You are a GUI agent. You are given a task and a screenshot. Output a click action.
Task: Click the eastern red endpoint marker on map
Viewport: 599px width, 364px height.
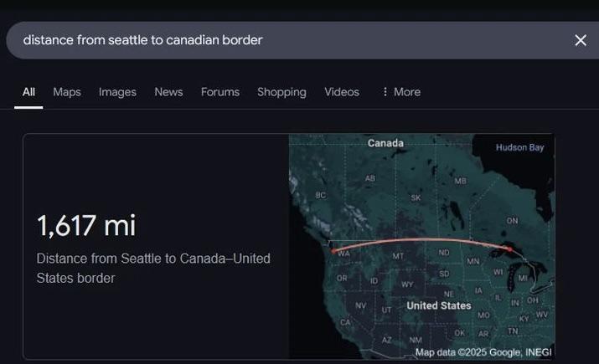coord(509,249)
